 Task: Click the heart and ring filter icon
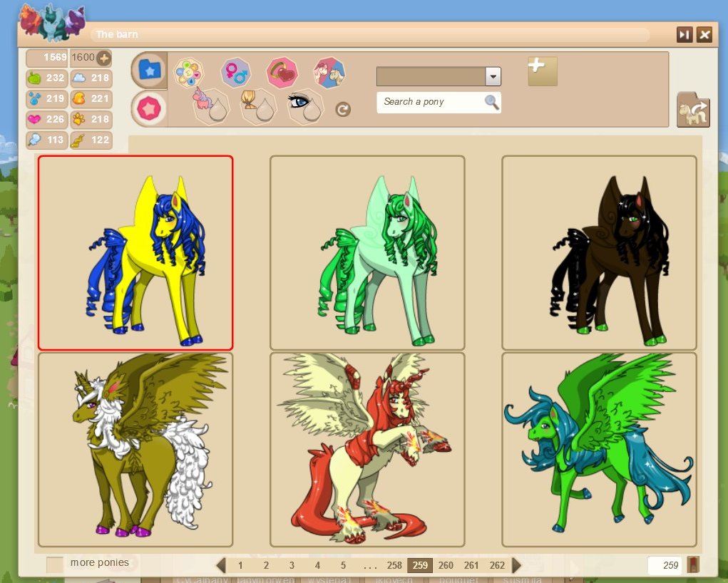pos(282,73)
